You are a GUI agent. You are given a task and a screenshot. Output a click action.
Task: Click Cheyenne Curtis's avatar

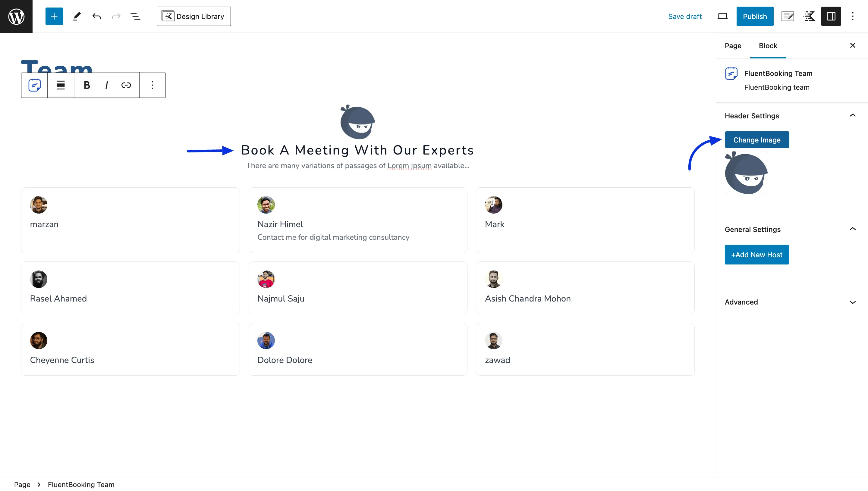39,341
